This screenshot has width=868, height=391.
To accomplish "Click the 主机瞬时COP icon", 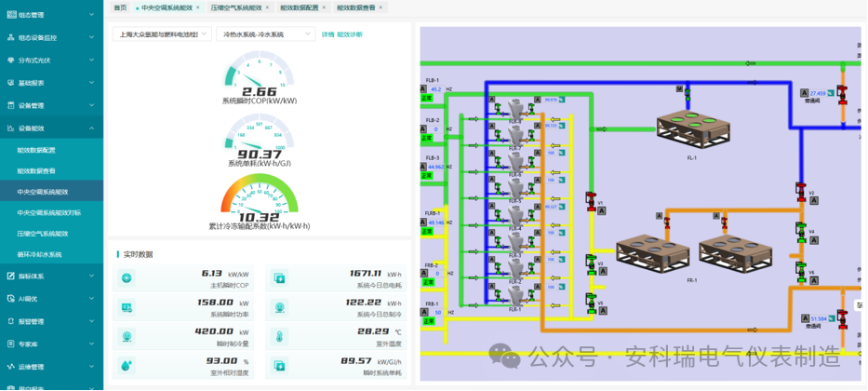I will (127, 278).
